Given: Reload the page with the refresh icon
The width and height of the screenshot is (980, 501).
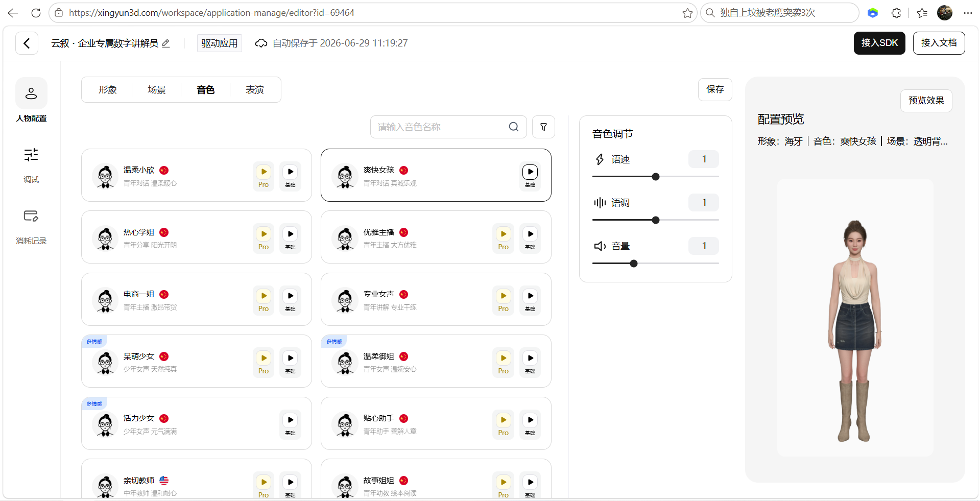Looking at the screenshot, I should (36, 13).
